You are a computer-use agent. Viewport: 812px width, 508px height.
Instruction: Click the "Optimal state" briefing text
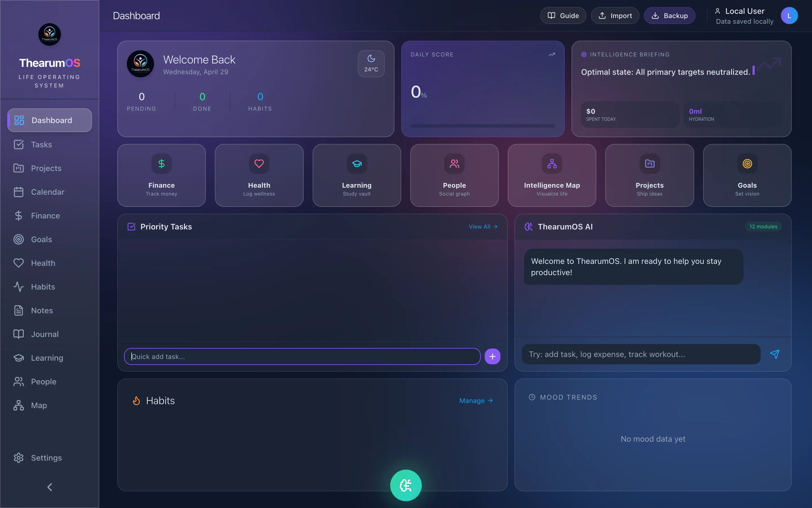pos(665,72)
